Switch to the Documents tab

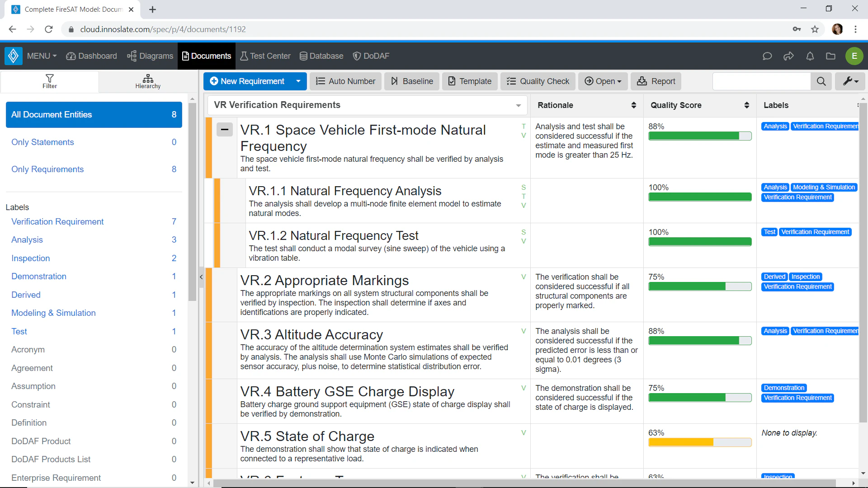206,56
